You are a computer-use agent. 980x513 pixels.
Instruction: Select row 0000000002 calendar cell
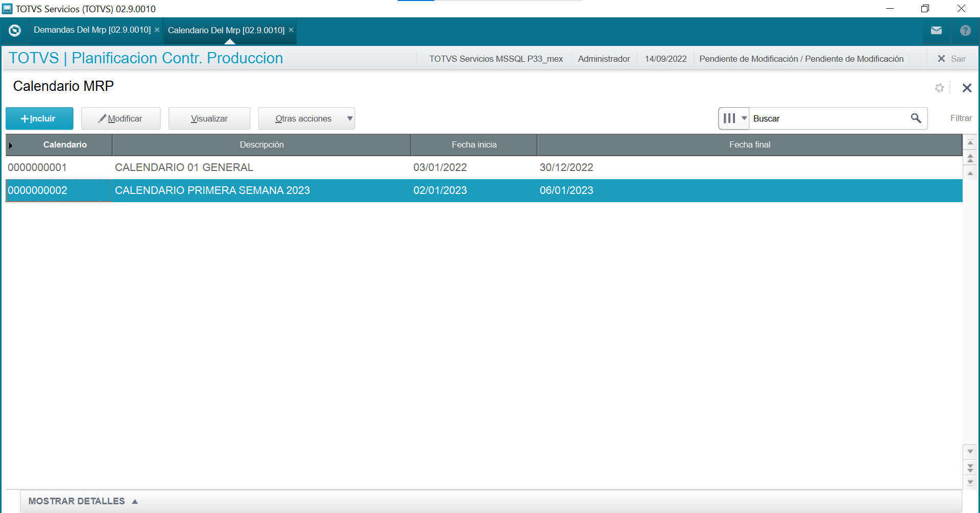59,190
